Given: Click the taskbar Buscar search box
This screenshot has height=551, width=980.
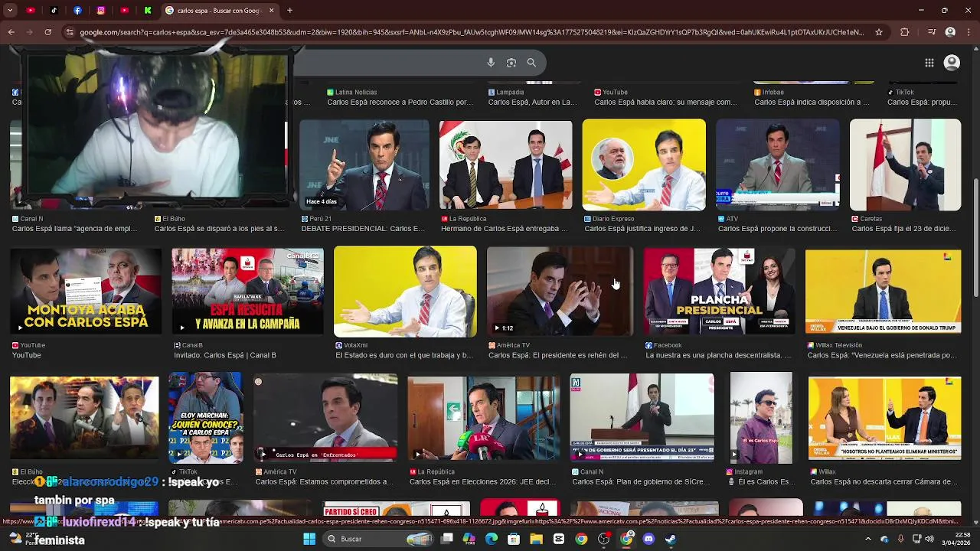Looking at the screenshot, I should [x=380, y=539].
